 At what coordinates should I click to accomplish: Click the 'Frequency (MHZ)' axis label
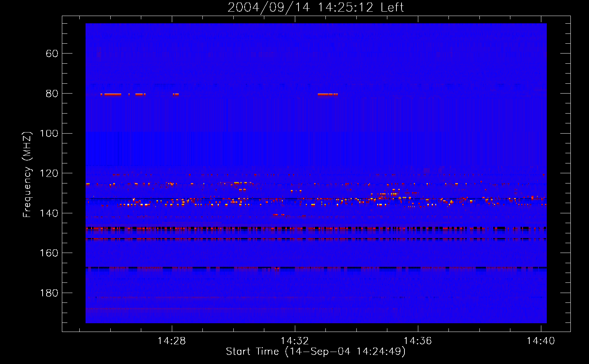click(27, 174)
